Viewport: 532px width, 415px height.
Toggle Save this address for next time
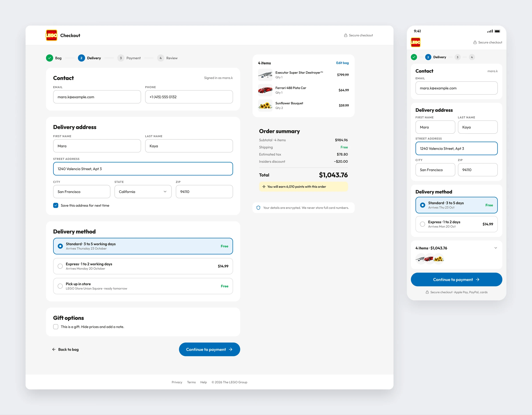pyautogui.click(x=56, y=205)
